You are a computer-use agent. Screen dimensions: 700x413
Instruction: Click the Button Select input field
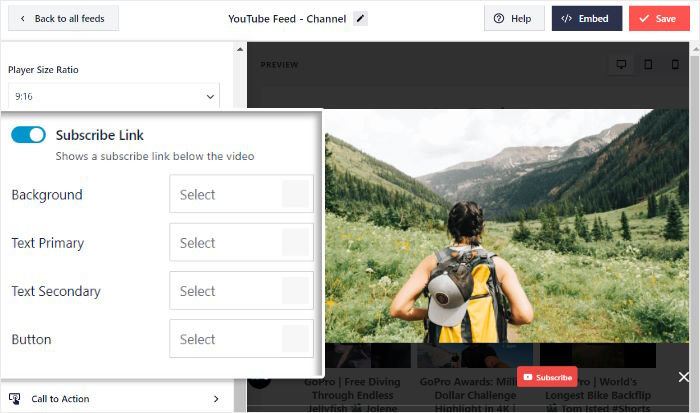pyautogui.click(x=241, y=339)
